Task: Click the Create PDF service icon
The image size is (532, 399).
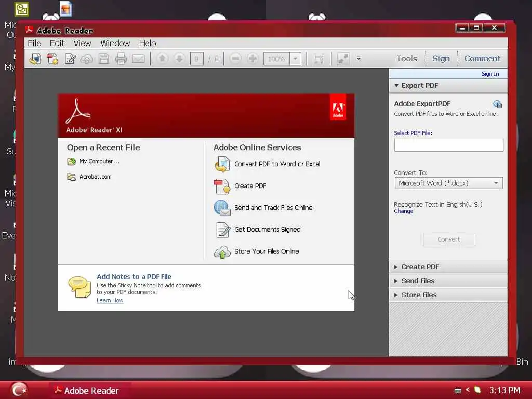Action: pyautogui.click(x=222, y=187)
